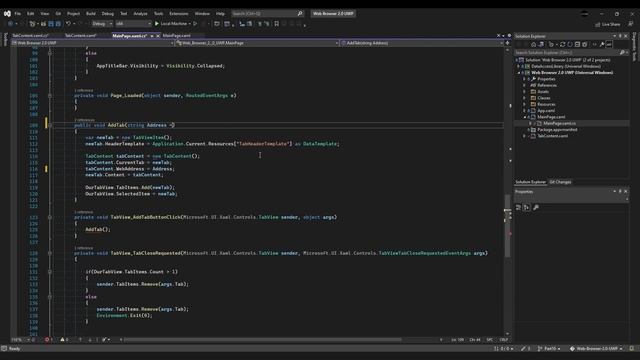Open the View menu
640x360 pixels.
click(x=44, y=13)
